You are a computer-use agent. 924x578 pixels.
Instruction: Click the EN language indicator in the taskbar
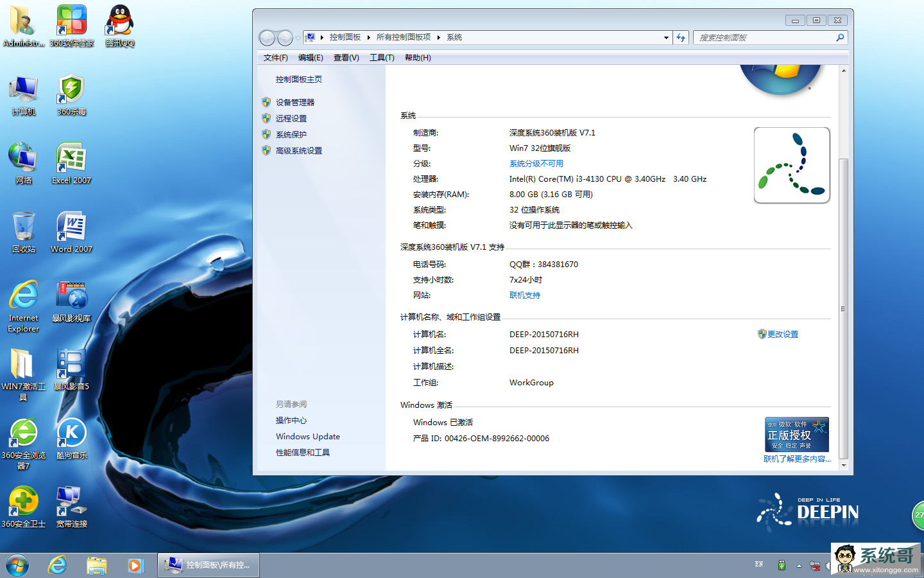coord(759,565)
